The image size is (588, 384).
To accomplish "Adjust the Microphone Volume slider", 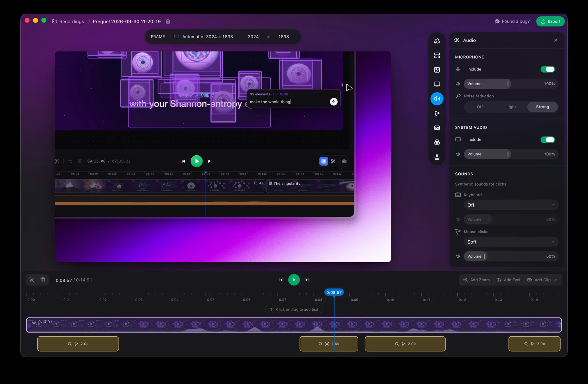I will pyautogui.click(x=511, y=84).
